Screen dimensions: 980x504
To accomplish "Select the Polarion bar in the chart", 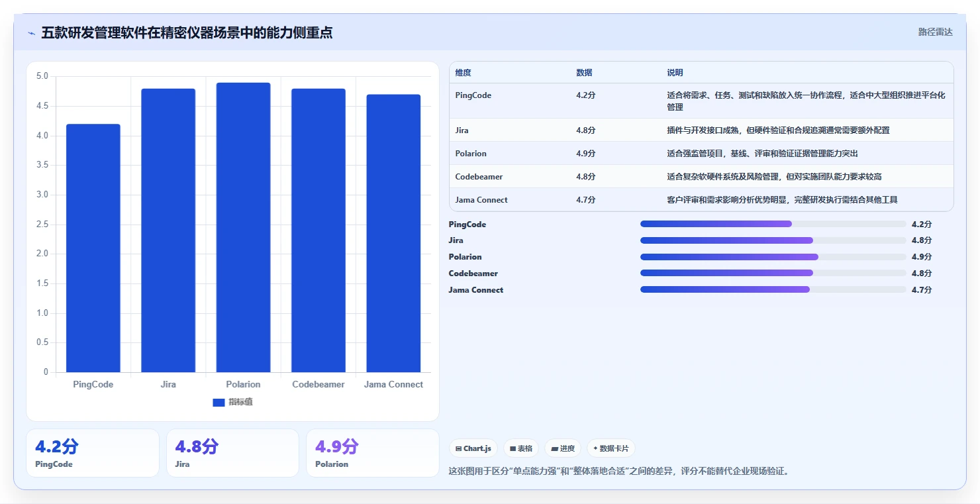I will click(243, 227).
